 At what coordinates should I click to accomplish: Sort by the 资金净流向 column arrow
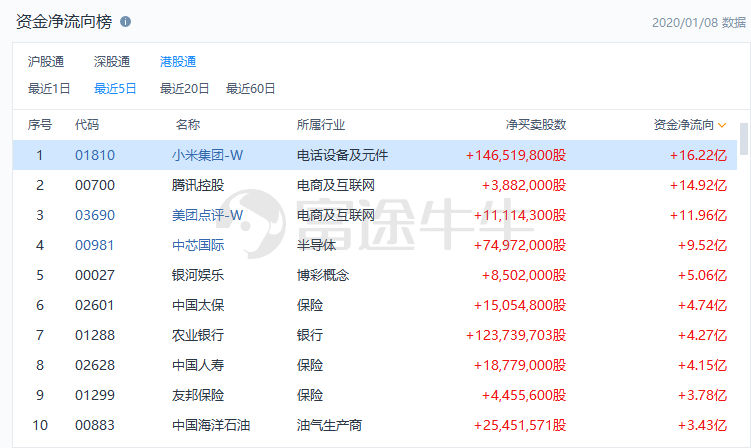coord(722,125)
